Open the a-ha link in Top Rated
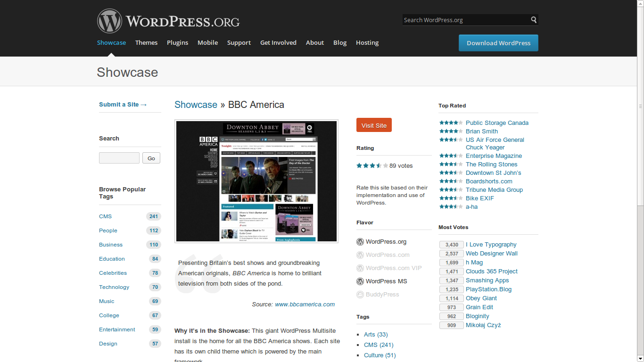The height and width of the screenshot is (362, 644). tap(471, 206)
